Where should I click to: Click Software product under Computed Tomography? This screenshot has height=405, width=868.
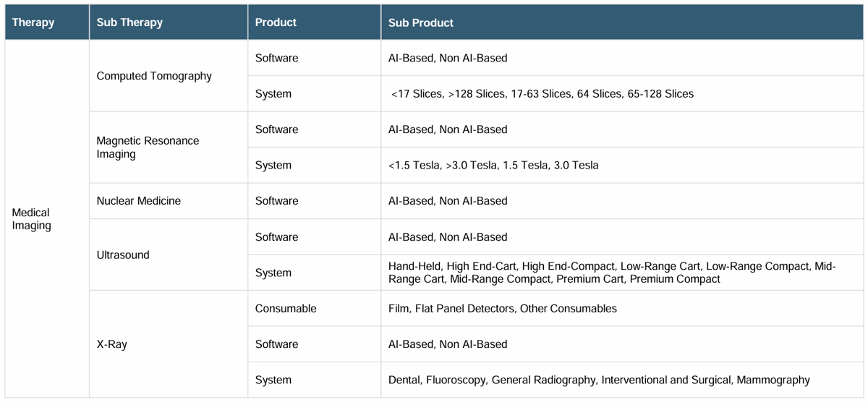314,58
